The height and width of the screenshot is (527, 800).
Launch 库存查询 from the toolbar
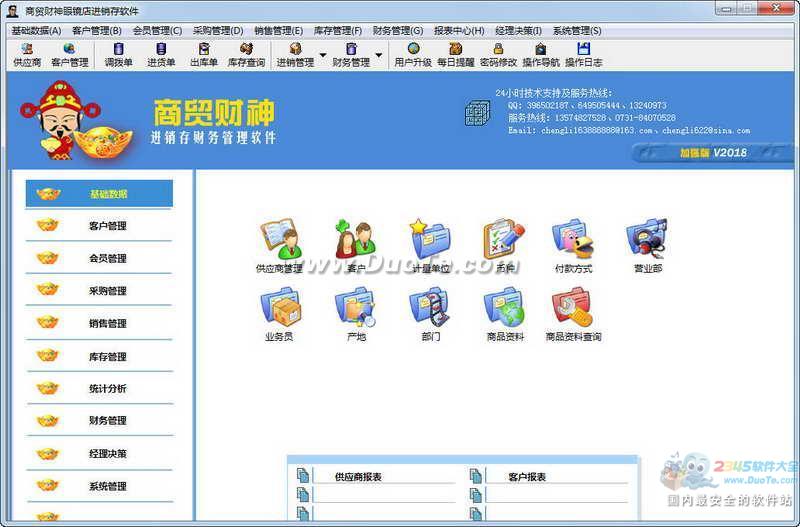246,55
